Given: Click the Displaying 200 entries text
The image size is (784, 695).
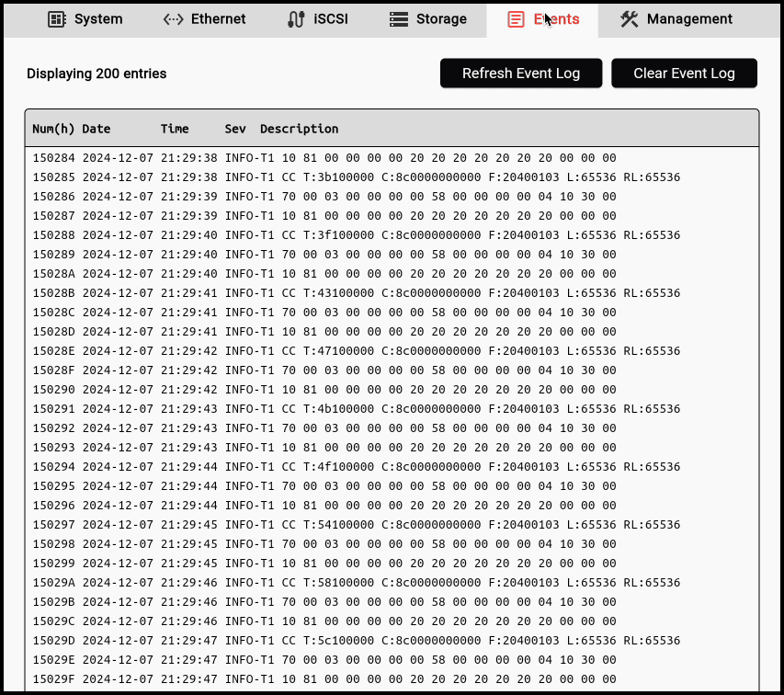Looking at the screenshot, I should tap(97, 74).
